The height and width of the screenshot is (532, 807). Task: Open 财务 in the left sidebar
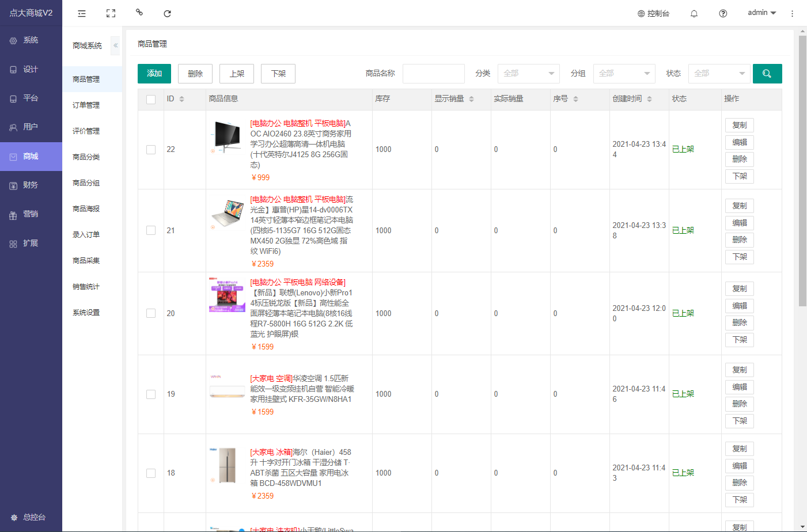[31, 185]
